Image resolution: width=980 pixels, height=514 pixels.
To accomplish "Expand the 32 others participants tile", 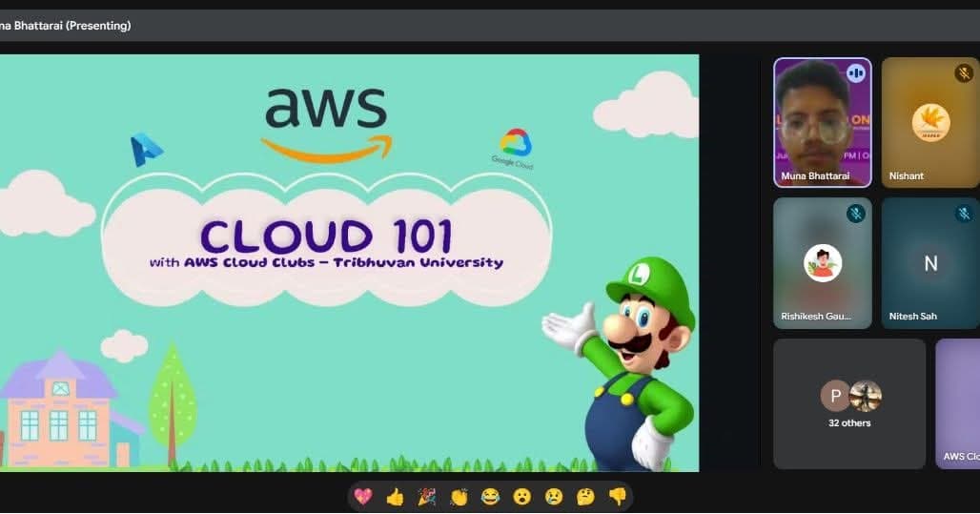I will 849,403.
